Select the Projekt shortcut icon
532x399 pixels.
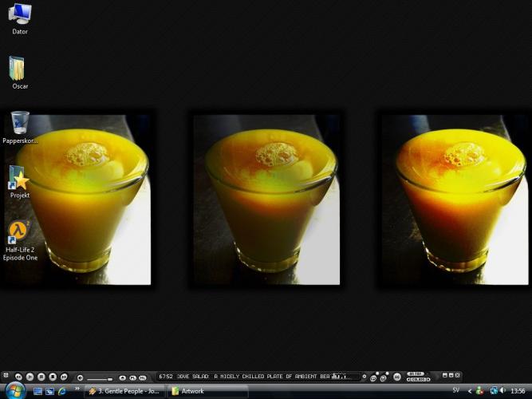[19, 177]
